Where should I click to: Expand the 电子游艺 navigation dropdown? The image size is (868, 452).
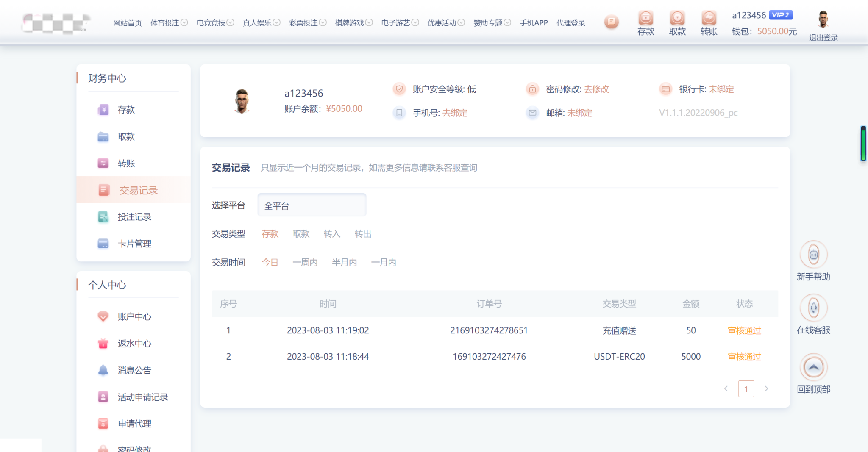point(400,23)
